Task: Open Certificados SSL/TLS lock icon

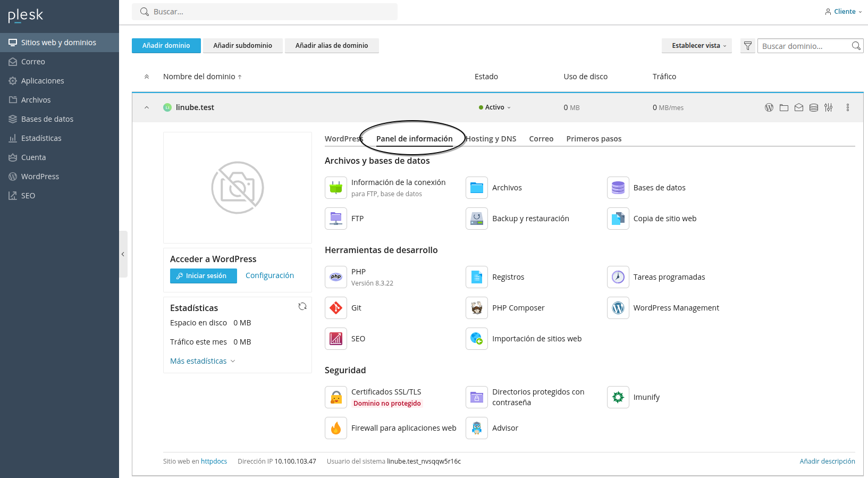Action: [336, 397]
